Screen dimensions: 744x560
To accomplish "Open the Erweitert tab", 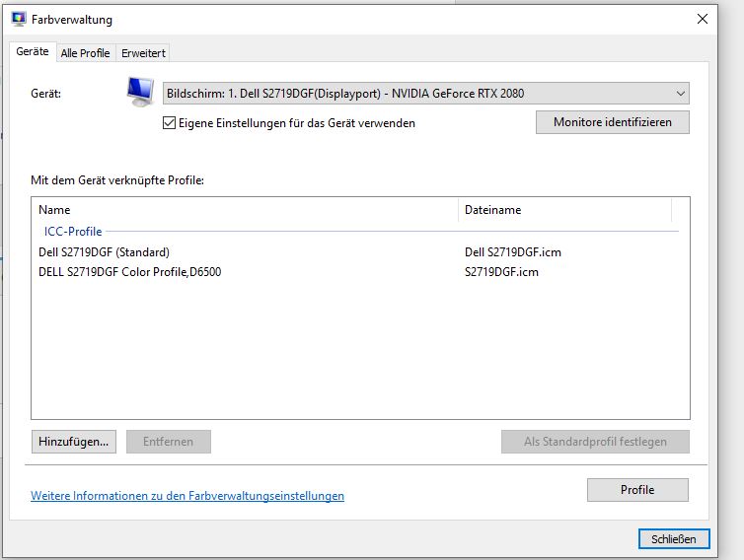I will click(x=143, y=53).
